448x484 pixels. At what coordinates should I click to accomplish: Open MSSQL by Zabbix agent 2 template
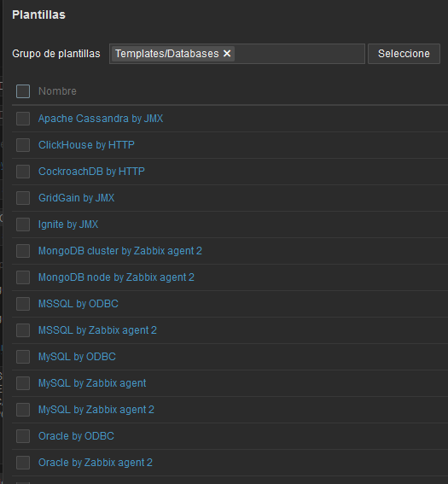pyautogui.click(x=97, y=330)
